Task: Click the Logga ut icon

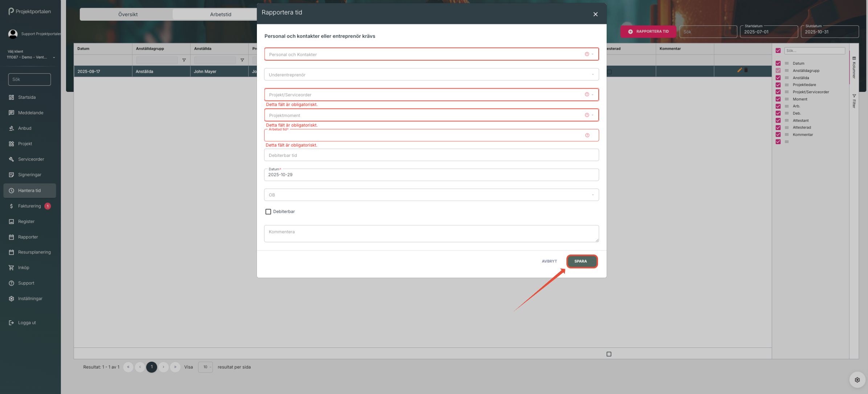Action: tap(11, 323)
